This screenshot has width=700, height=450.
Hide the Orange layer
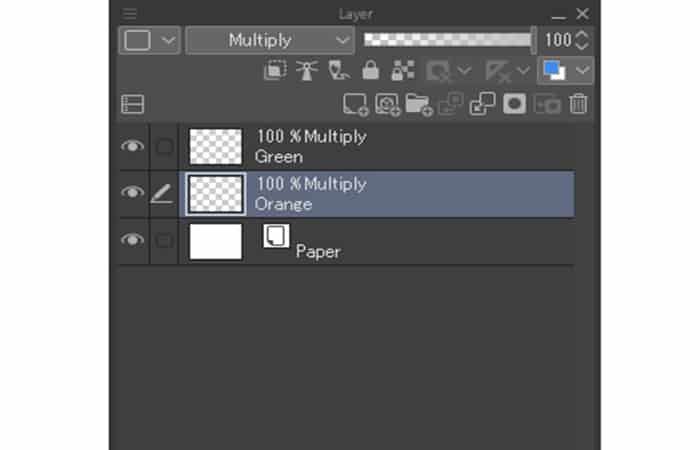coord(133,193)
